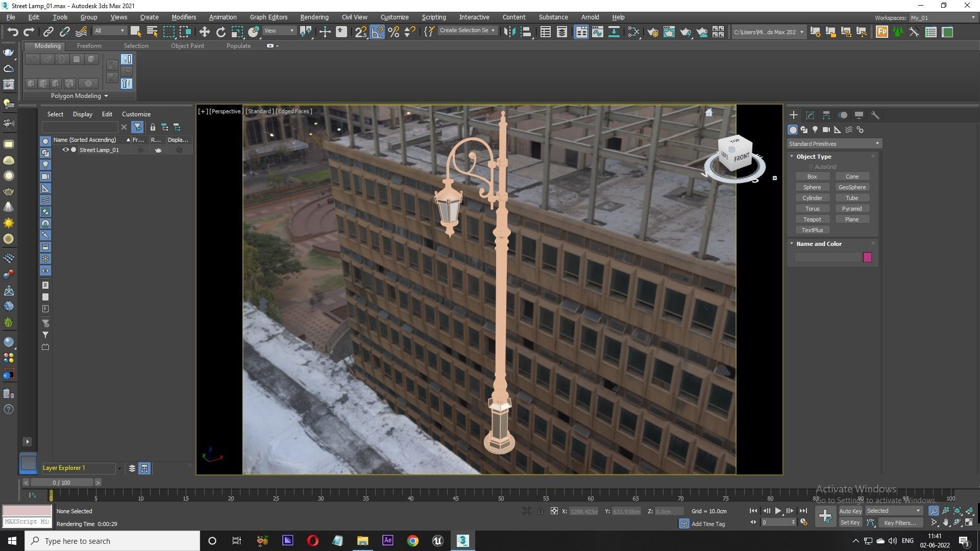Open the Modify command panel tab
Viewport: 980px width, 551px height.
[x=810, y=115]
